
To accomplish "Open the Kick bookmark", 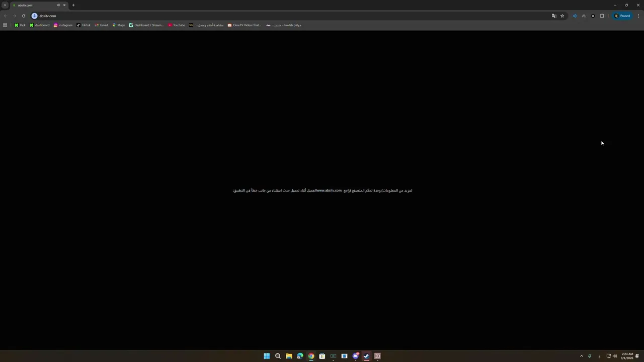I will [x=20, y=25].
